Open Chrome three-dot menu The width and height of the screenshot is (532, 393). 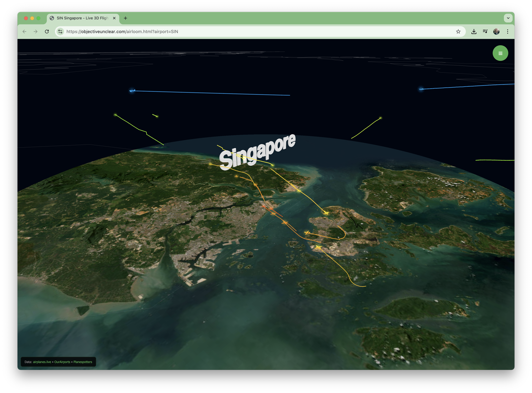(507, 32)
